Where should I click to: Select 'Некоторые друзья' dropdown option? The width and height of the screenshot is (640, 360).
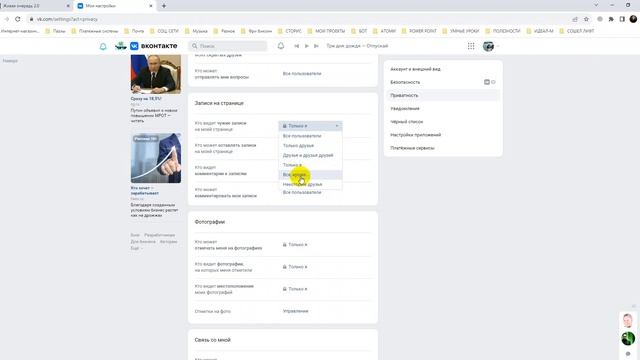click(310, 184)
